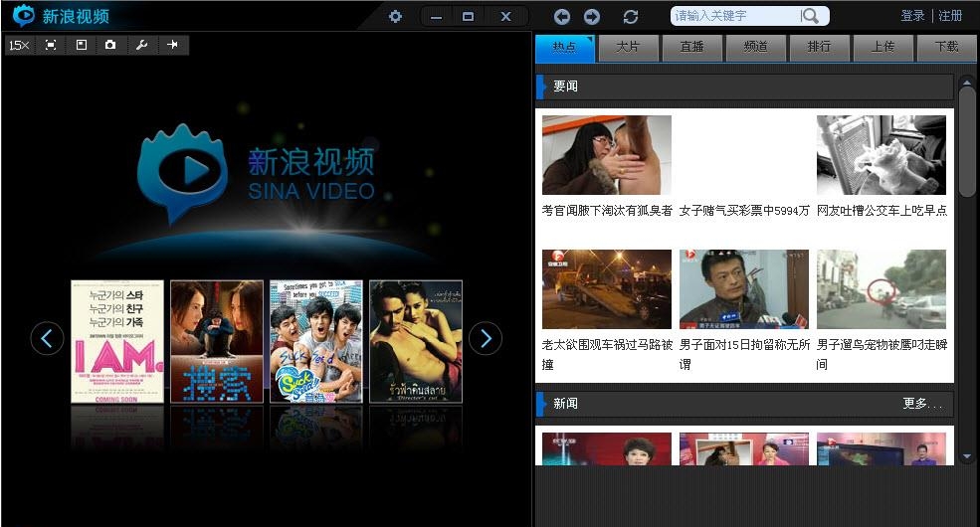Pin the window on top
Screen dimensions: 980x527
coord(172,45)
